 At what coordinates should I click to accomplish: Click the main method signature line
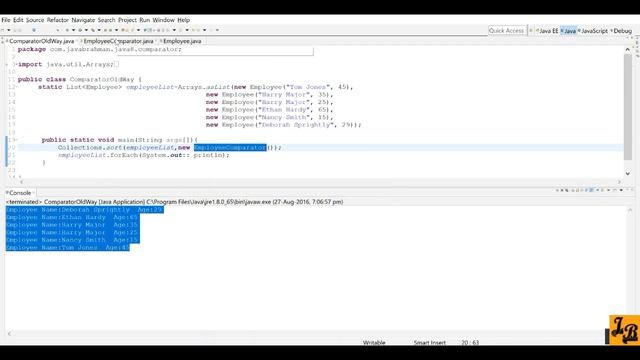click(119, 140)
